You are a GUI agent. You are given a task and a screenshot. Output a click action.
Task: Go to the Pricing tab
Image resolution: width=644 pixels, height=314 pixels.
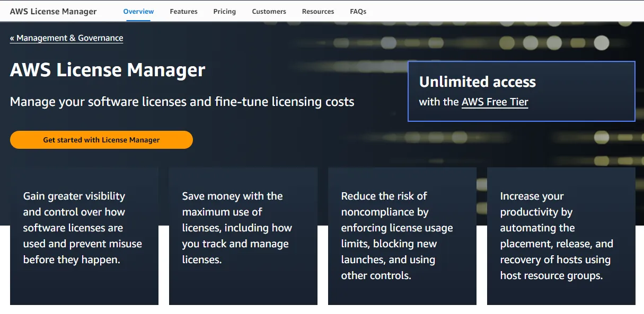225,11
